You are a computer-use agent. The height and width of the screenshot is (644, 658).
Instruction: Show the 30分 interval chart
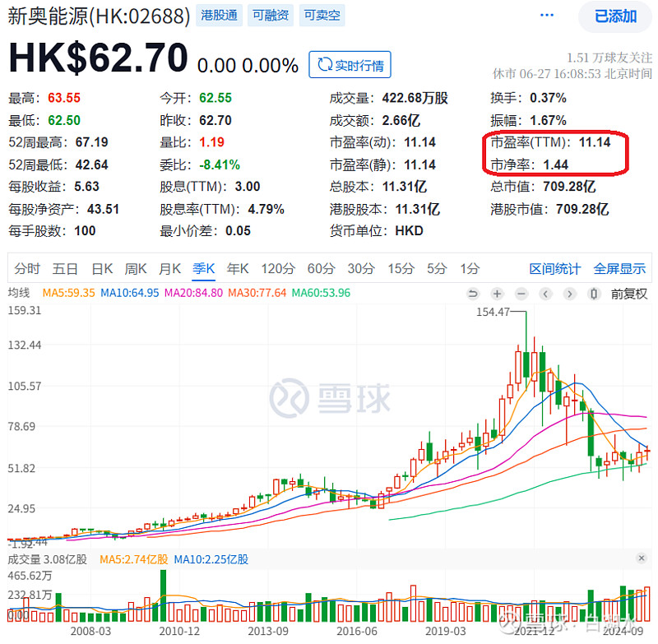click(361, 268)
